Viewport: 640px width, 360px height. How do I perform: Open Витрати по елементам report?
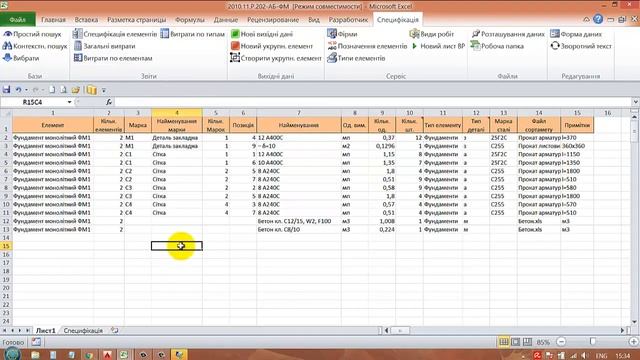(x=113, y=58)
